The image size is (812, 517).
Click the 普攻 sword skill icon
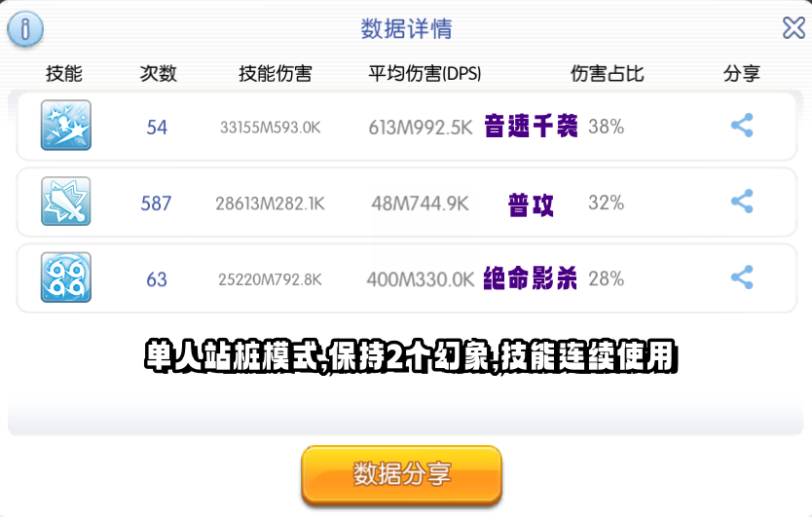(x=66, y=201)
